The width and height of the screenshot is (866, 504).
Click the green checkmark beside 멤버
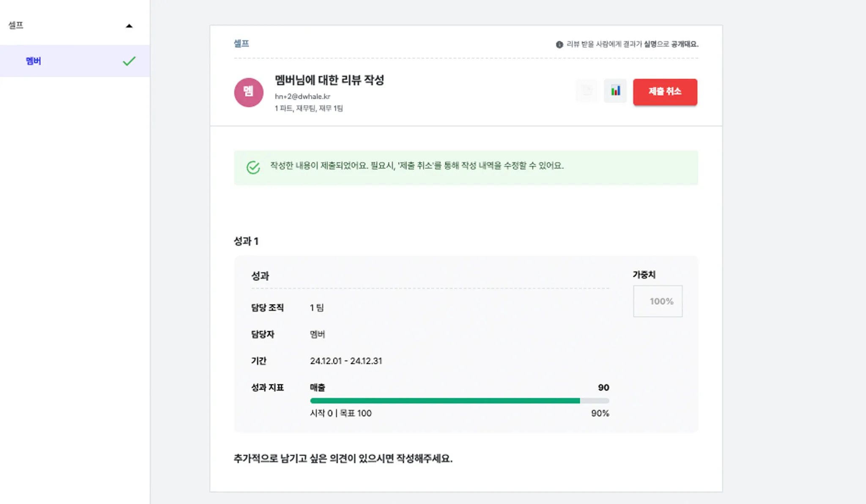(129, 61)
